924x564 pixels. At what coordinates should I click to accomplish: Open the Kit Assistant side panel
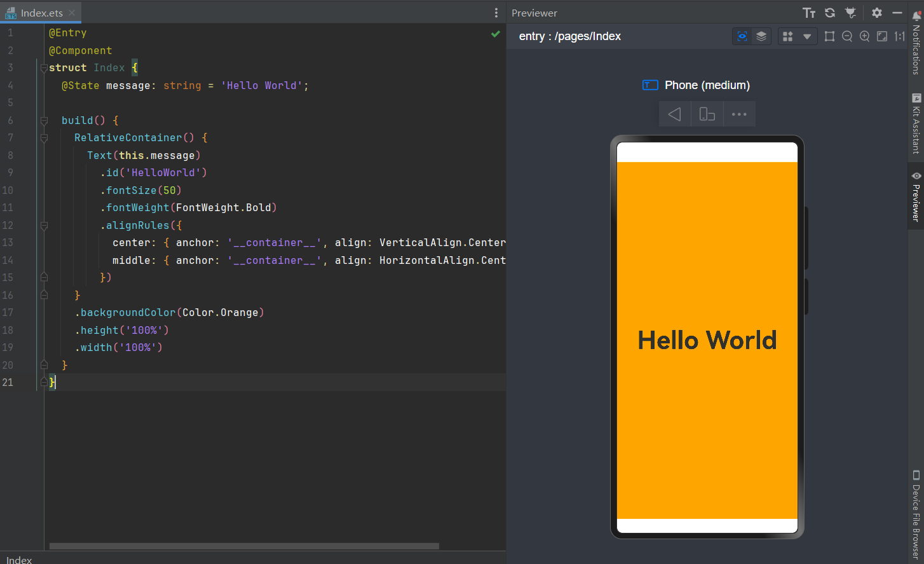click(916, 124)
